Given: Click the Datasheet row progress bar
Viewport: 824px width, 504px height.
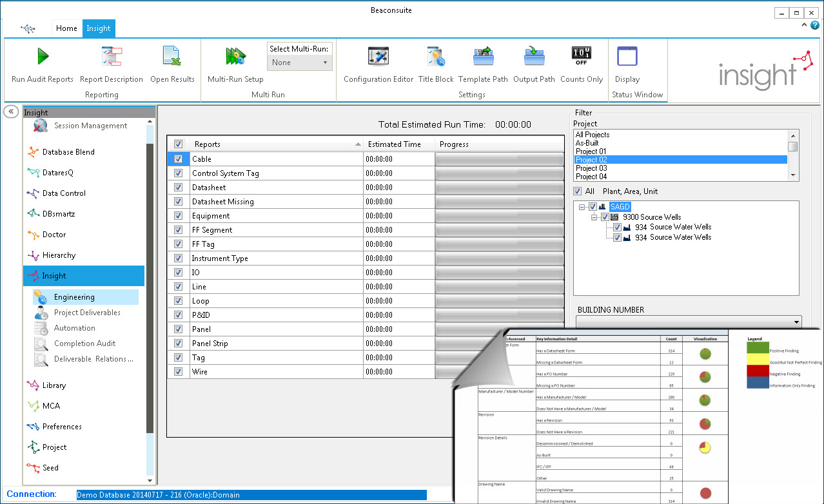Looking at the screenshot, I should pyautogui.click(x=500, y=187).
